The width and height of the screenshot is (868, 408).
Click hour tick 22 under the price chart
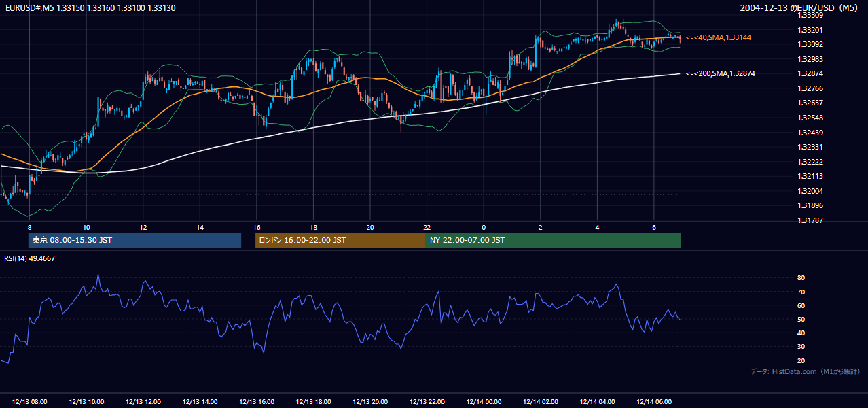click(x=427, y=227)
